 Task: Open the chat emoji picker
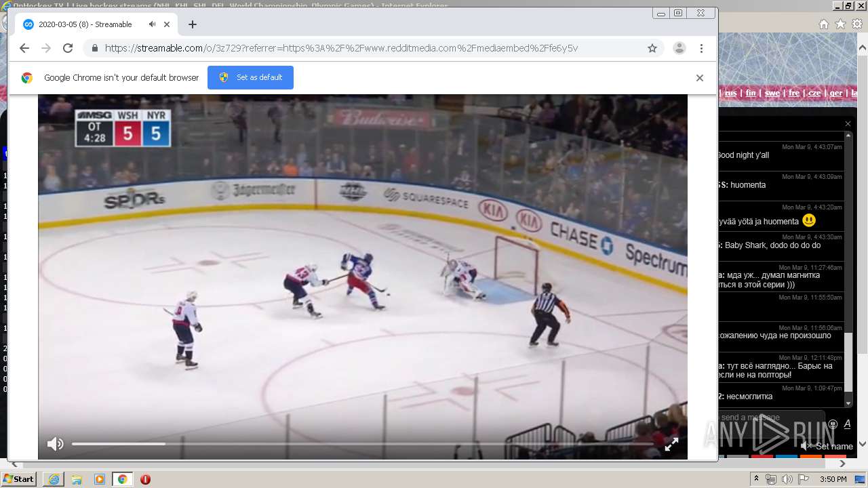833,424
